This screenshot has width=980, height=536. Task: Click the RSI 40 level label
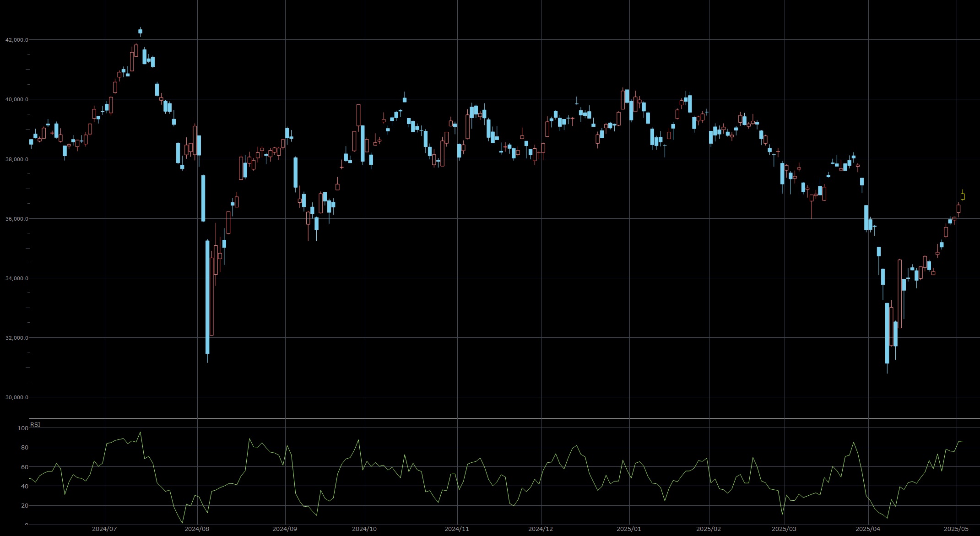pyautogui.click(x=24, y=487)
